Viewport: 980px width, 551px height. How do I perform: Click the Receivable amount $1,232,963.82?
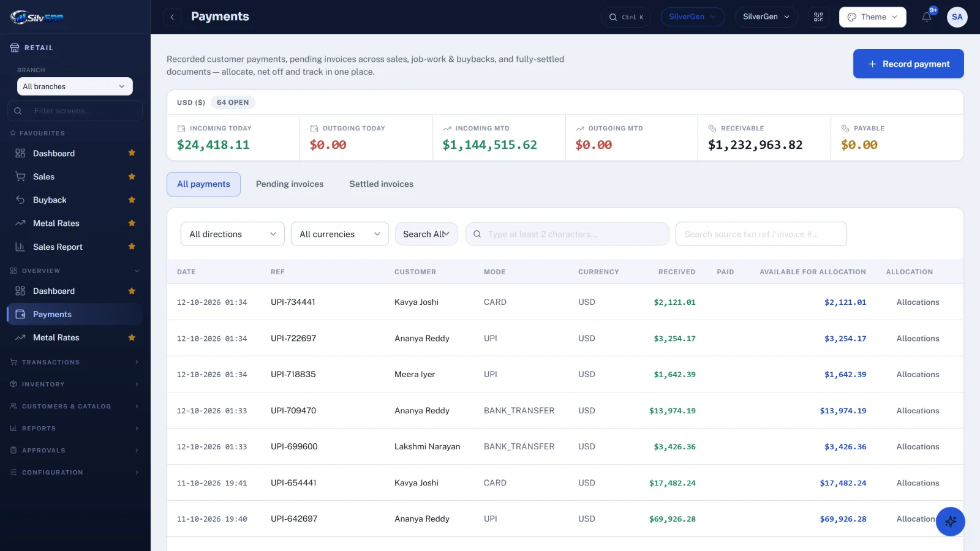point(755,145)
